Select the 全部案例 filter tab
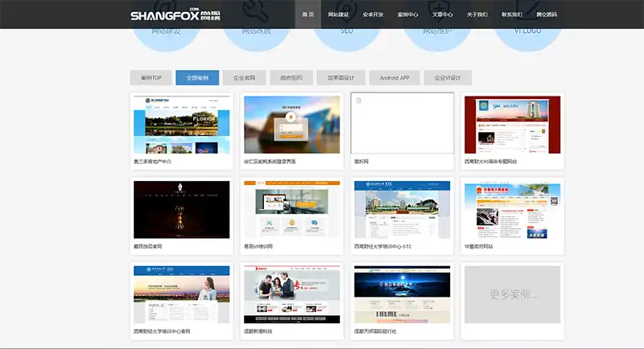 tap(197, 78)
